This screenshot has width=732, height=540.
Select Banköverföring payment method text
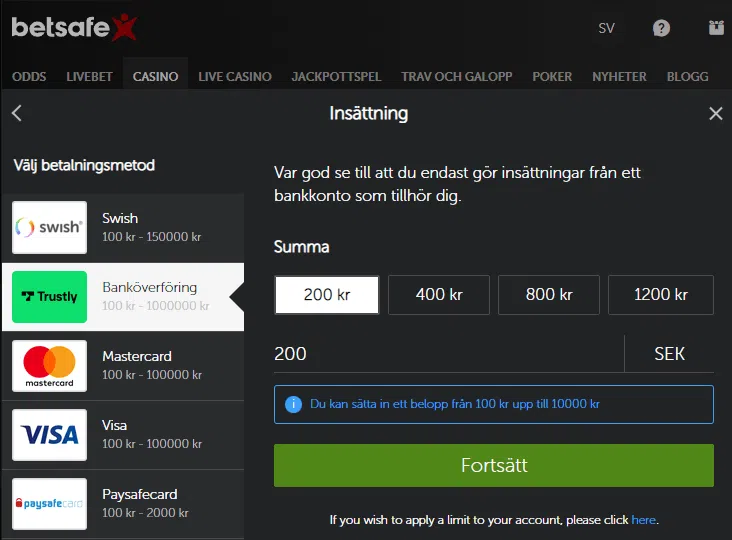pyautogui.click(x=149, y=288)
